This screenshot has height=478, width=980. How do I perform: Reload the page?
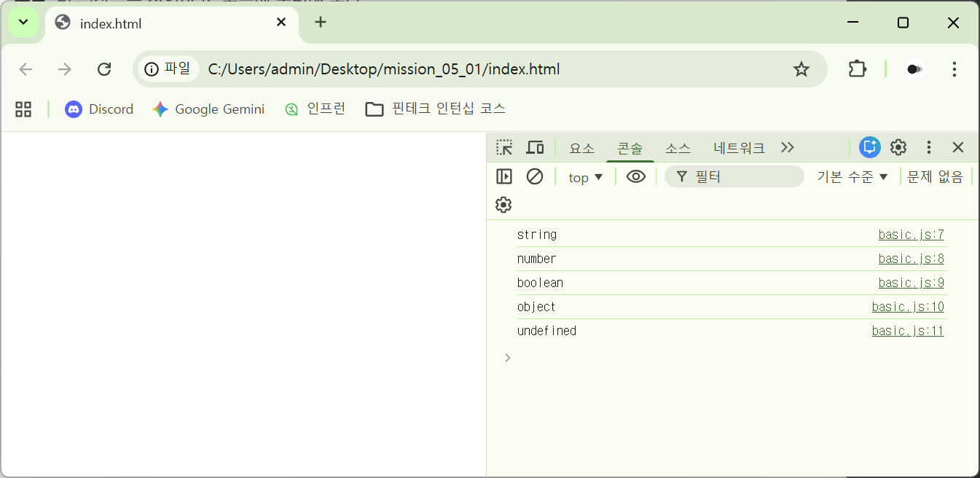pyautogui.click(x=104, y=69)
